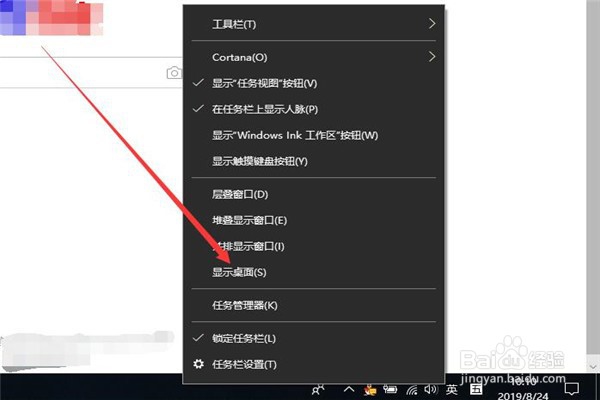Expand the 工具栏 submenu chevron

432,24
